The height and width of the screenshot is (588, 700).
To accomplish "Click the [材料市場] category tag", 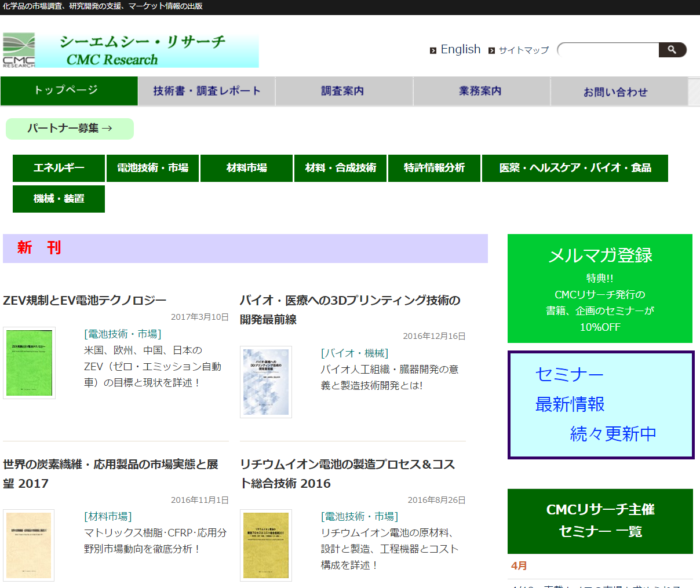I will click(108, 517).
